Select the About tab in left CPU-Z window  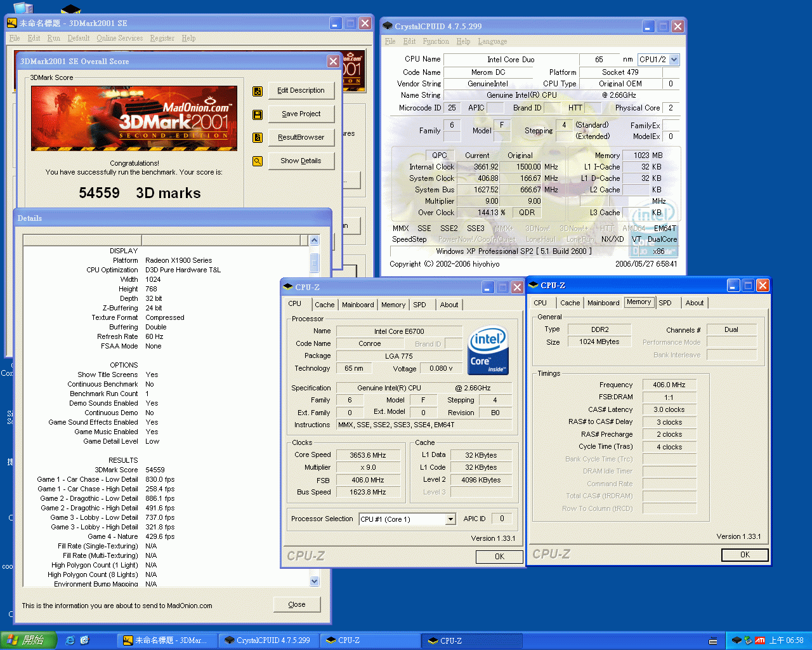click(449, 305)
